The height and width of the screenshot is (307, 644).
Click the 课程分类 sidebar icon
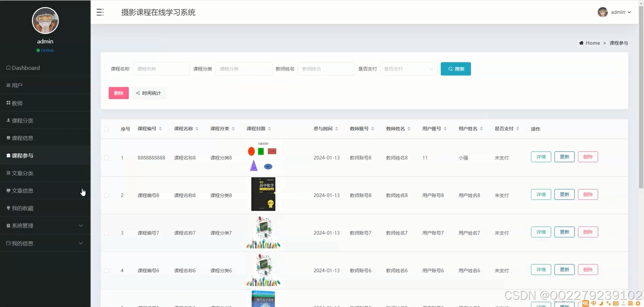click(x=8, y=120)
